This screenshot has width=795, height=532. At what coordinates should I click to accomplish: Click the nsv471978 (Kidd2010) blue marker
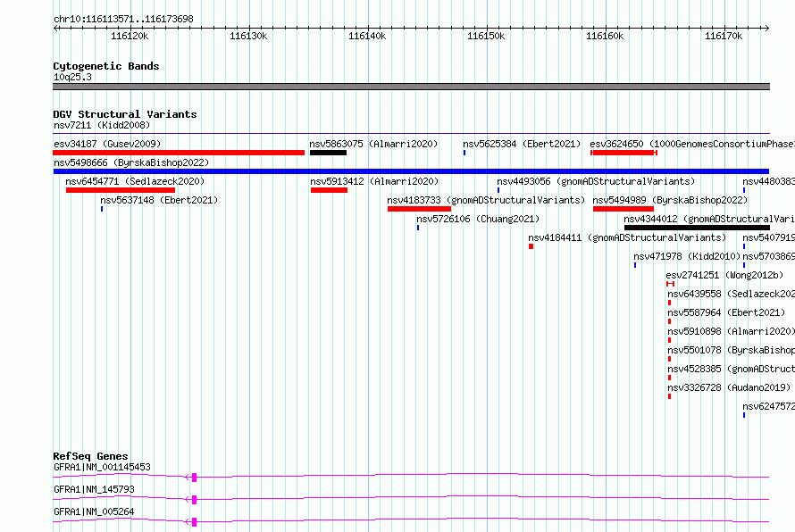tap(635, 265)
